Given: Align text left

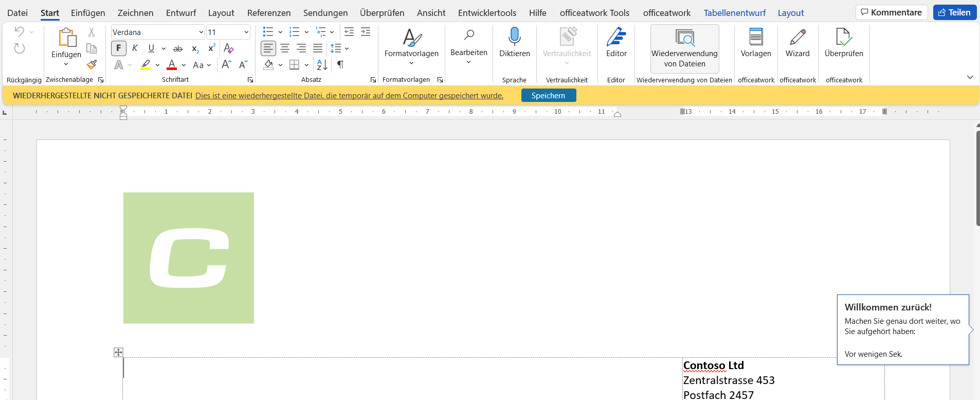Looking at the screenshot, I should [x=268, y=48].
